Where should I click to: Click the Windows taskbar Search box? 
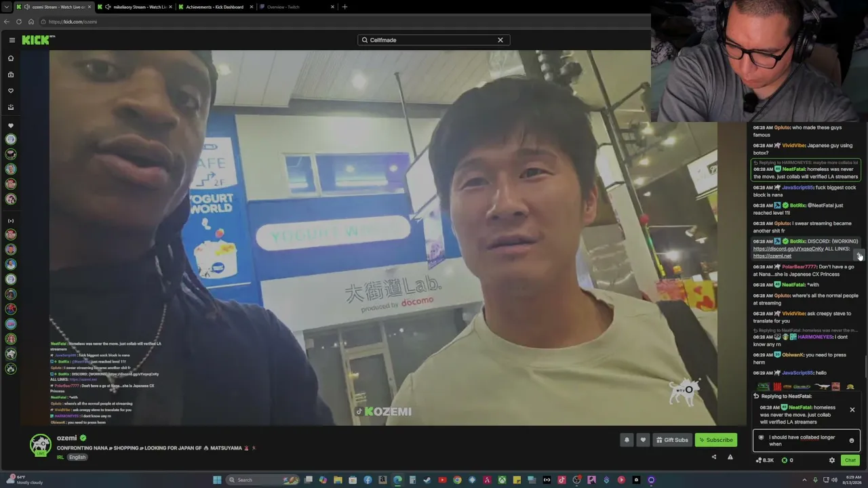click(262, 480)
